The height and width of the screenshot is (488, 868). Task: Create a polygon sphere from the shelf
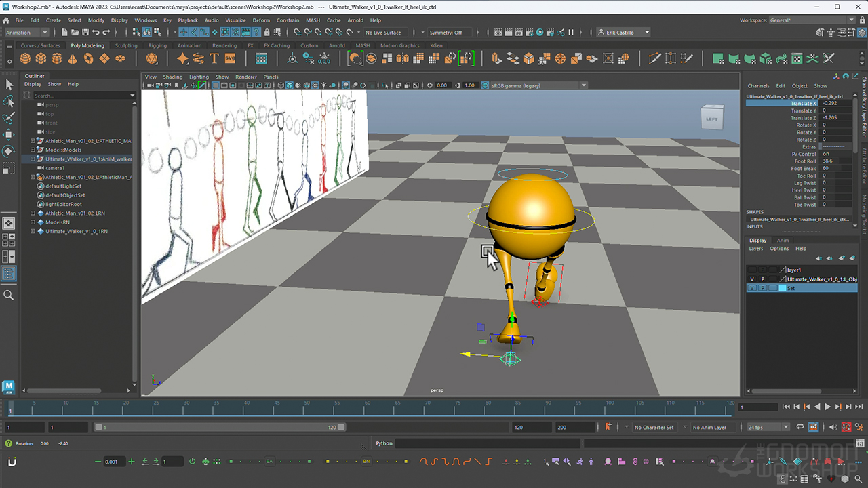point(24,58)
